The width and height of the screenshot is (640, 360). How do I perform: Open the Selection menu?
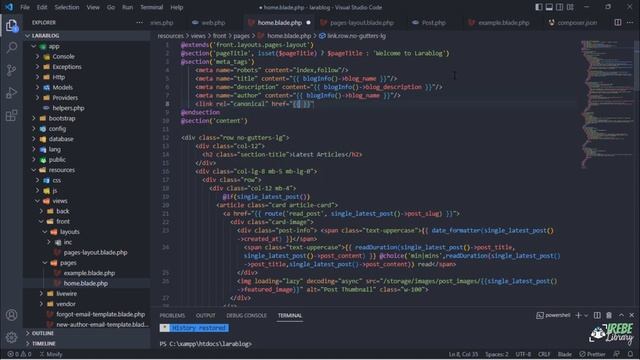[67, 7]
